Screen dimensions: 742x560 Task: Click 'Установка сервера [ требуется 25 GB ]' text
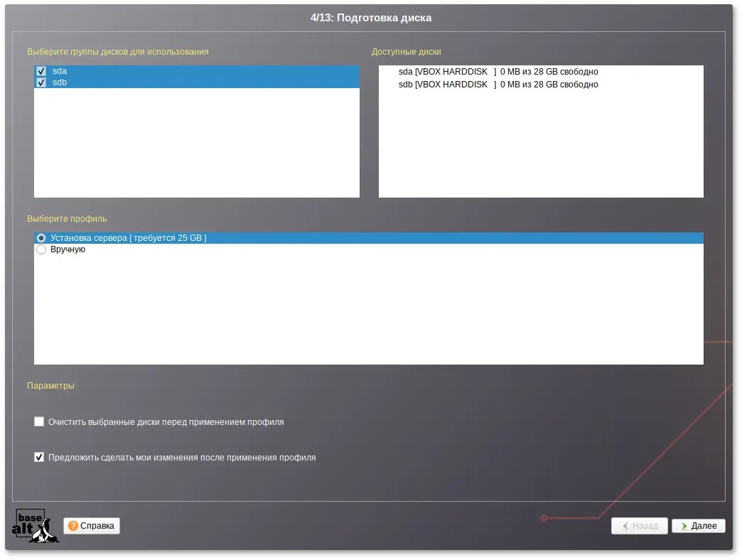[128, 238]
